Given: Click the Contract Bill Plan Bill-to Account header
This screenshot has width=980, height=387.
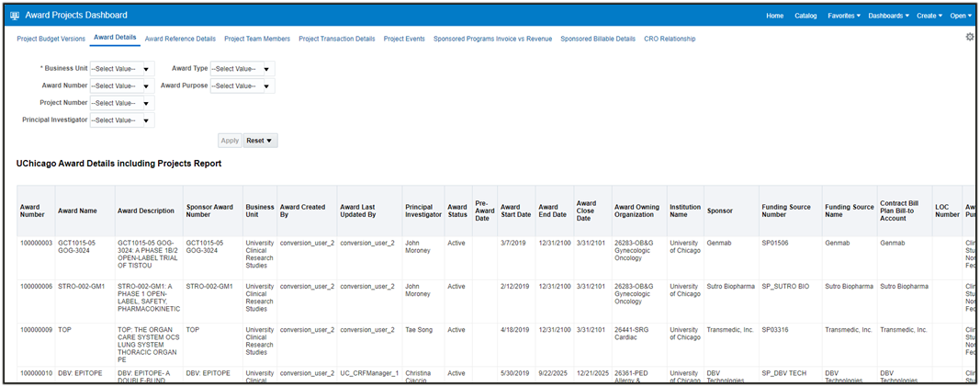Looking at the screenshot, I should [x=903, y=211].
